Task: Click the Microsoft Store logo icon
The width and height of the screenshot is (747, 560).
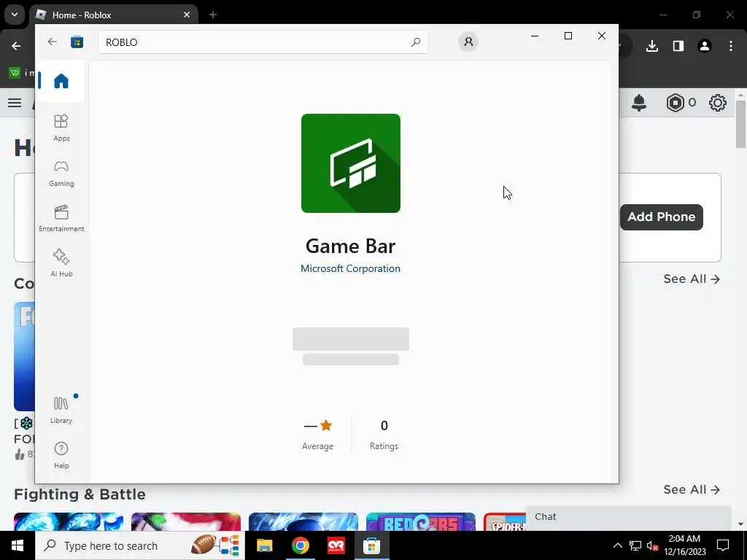Action: pos(77,42)
